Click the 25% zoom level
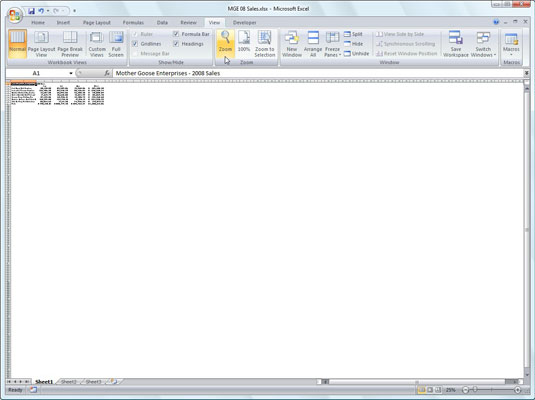Screen dimensions: 535x400 451,390
